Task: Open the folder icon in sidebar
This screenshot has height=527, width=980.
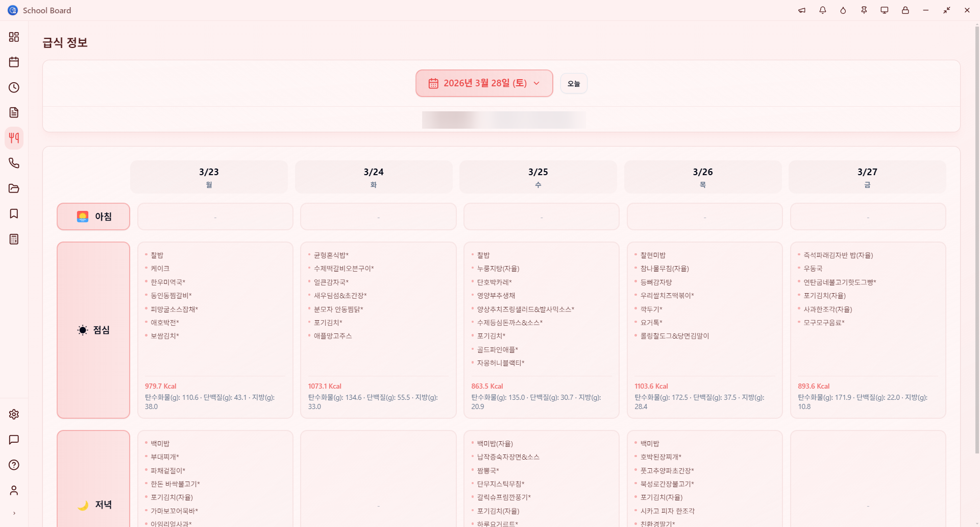Action: pos(14,188)
